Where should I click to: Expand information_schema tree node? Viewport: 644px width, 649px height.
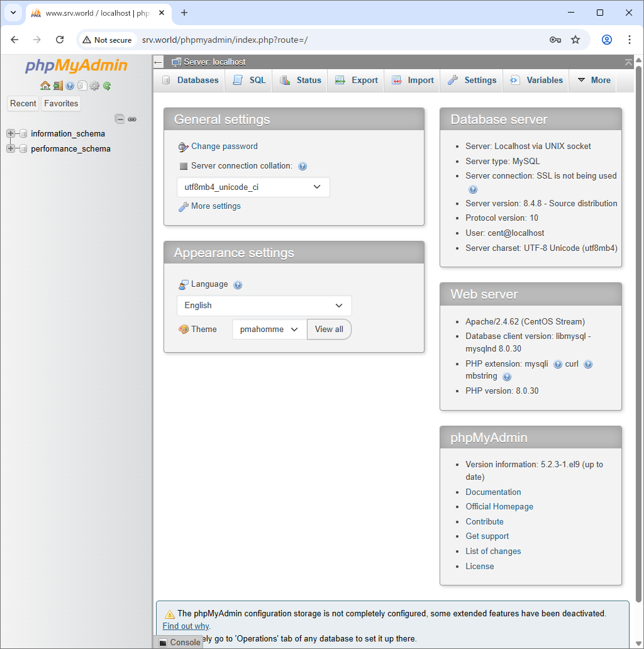click(x=11, y=133)
